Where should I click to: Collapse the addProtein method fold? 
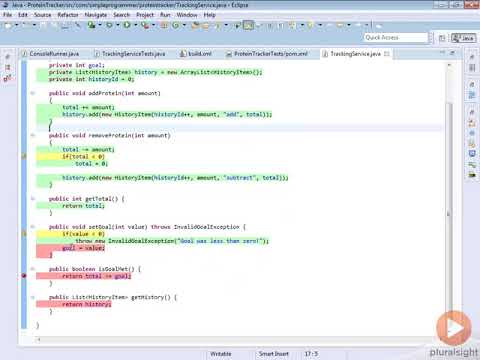pos(33,93)
